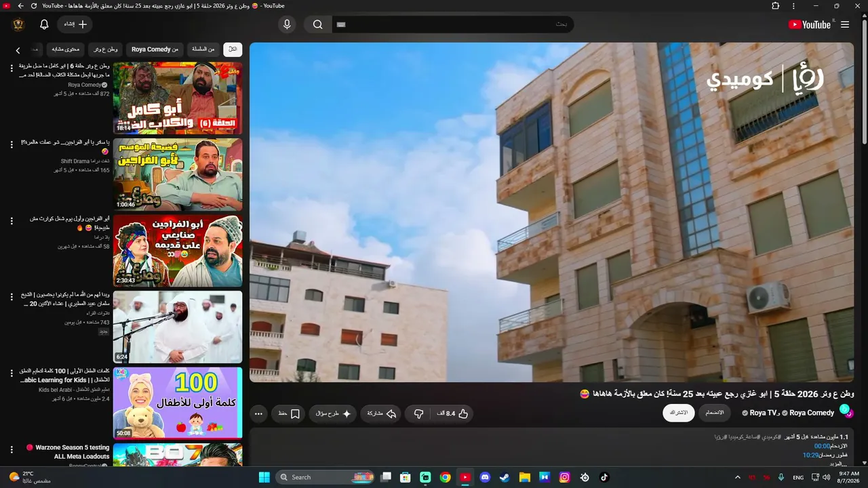This screenshot has height=488, width=868.
Task: Open the YouTube guide hamburger menu
Action: pyautogui.click(x=844, y=24)
